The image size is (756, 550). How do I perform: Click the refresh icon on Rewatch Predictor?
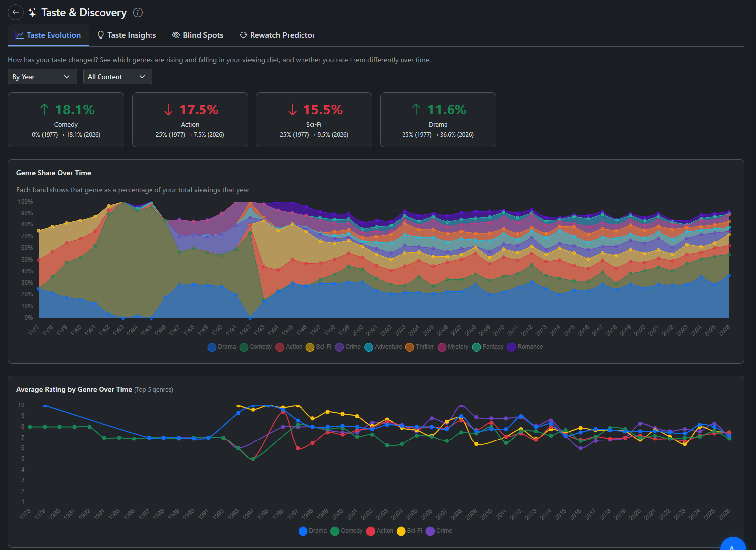[x=243, y=35]
